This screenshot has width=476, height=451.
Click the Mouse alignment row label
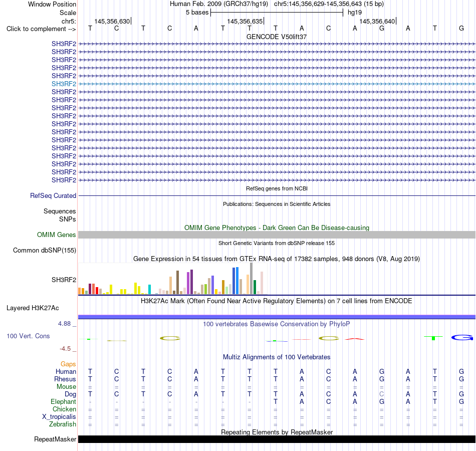click(x=66, y=387)
